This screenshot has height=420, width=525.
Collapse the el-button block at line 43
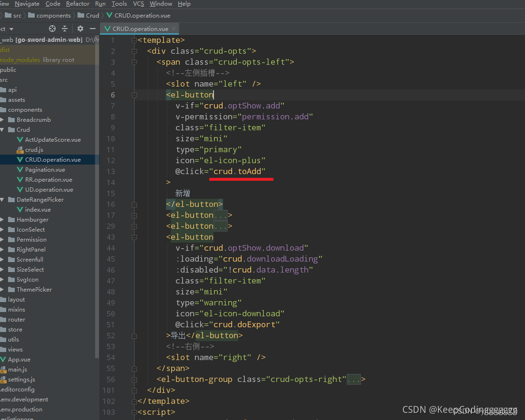[134, 237]
